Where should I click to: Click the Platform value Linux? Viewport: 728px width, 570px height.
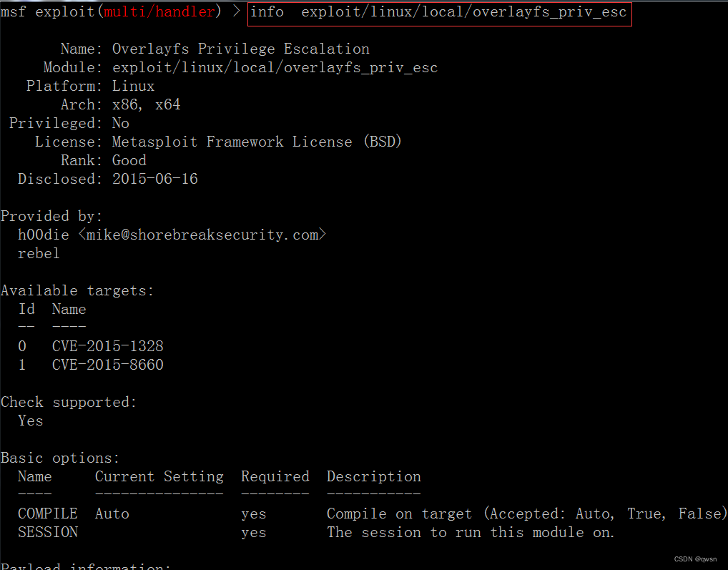pyautogui.click(x=133, y=87)
